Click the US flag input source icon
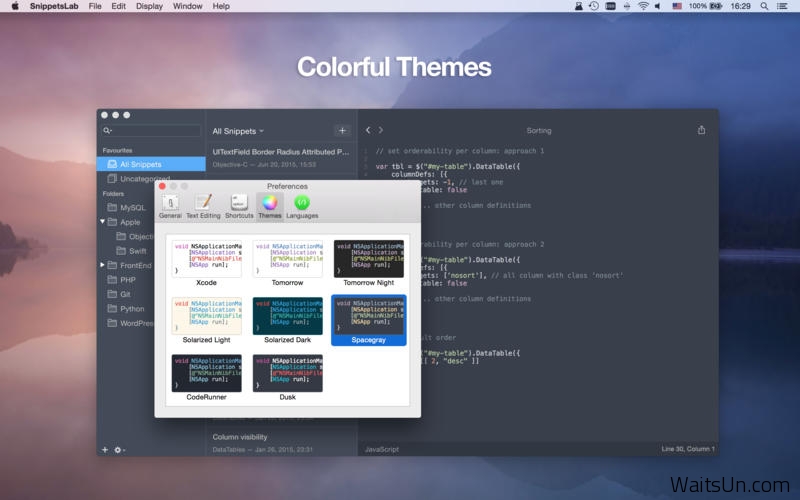The image size is (800, 500). pos(677,6)
